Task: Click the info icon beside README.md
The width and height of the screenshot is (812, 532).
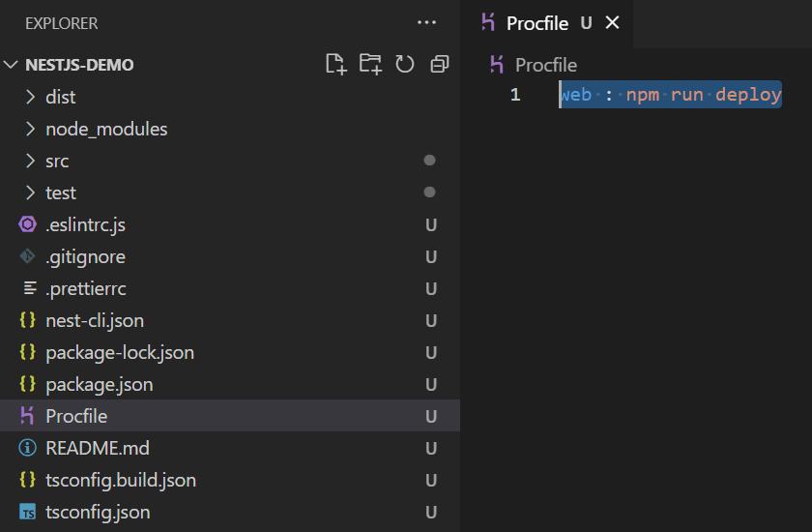Action: tap(27, 448)
